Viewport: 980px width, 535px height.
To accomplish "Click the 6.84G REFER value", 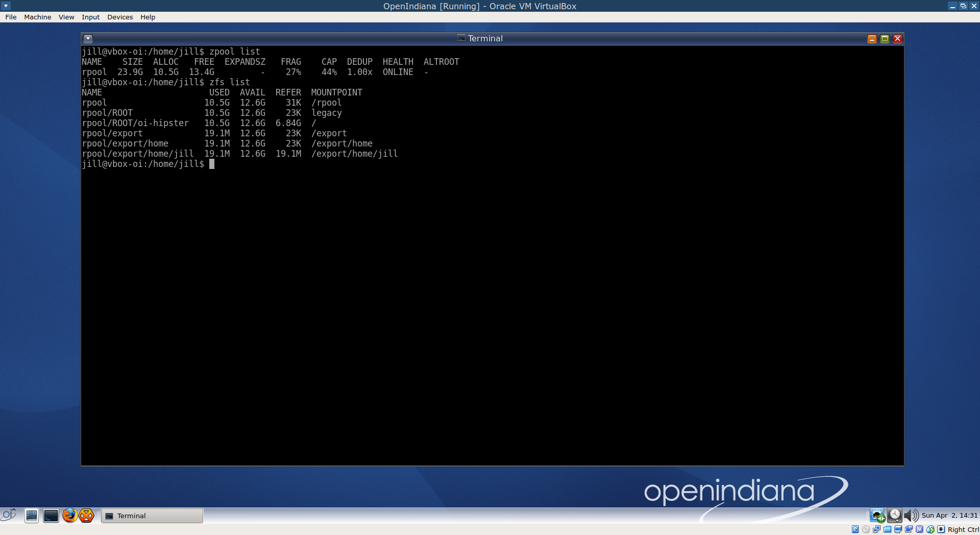I will (288, 123).
